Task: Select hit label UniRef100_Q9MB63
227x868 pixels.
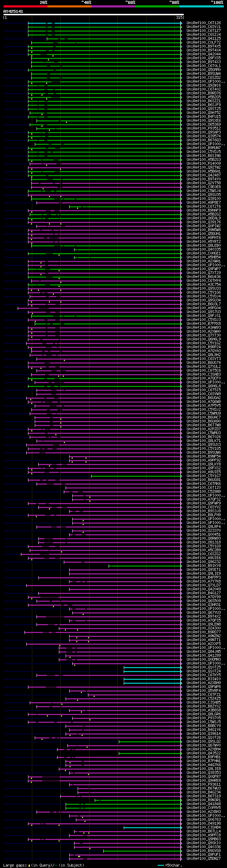Action: pos(204,839)
